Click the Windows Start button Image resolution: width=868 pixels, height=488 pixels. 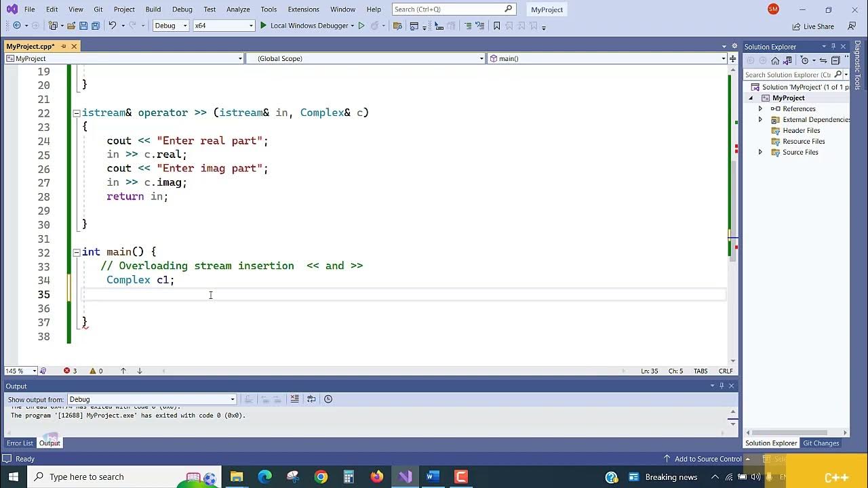tap(14, 476)
